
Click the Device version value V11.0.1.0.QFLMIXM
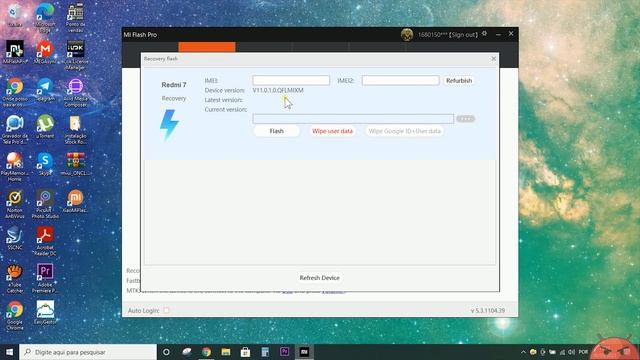tap(278, 90)
